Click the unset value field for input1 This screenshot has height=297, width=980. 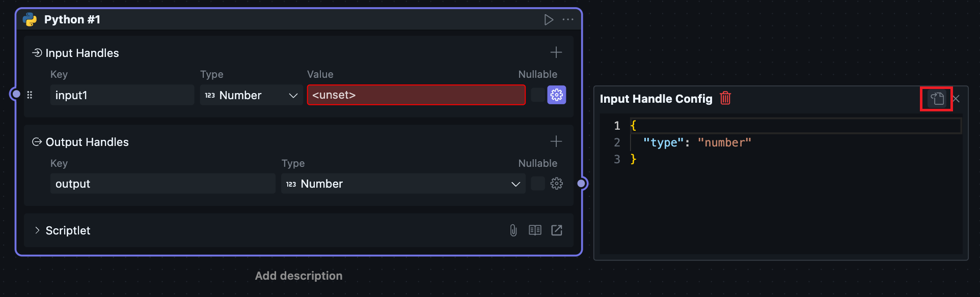(416, 95)
